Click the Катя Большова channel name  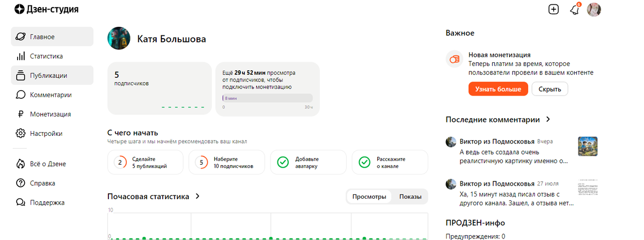click(x=172, y=39)
